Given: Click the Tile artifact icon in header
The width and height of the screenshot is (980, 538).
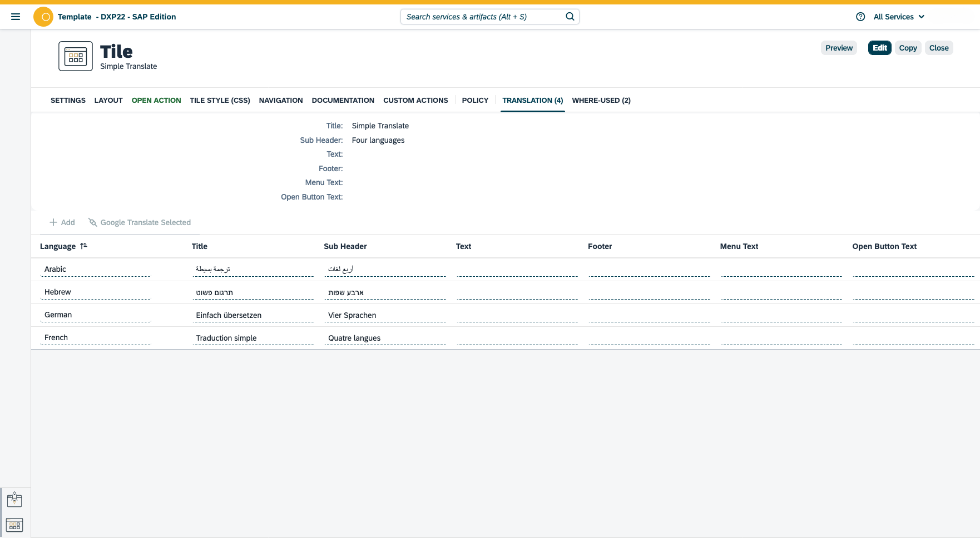Looking at the screenshot, I should 76,56.
